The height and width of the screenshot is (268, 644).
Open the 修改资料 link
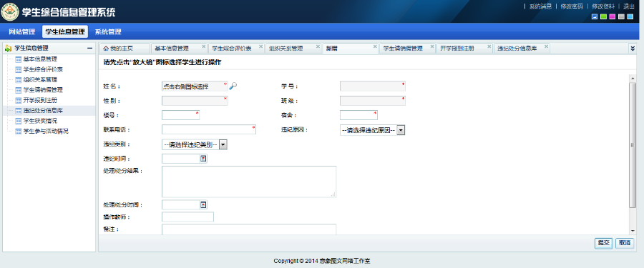(x=603, y=6)
